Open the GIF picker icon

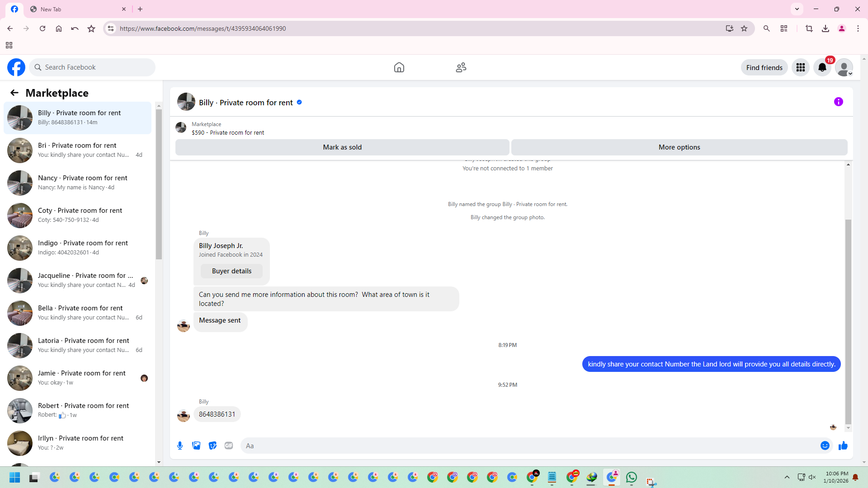pos(229,446)
